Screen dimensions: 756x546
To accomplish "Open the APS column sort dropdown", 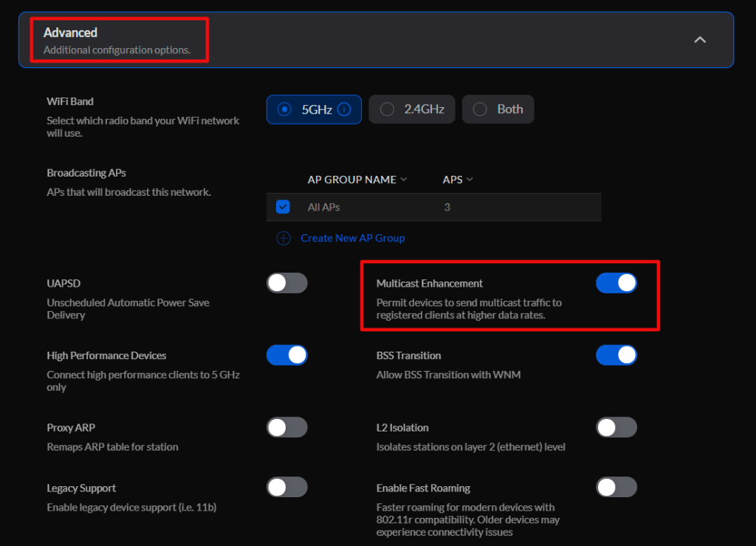I will coord(470,180).
